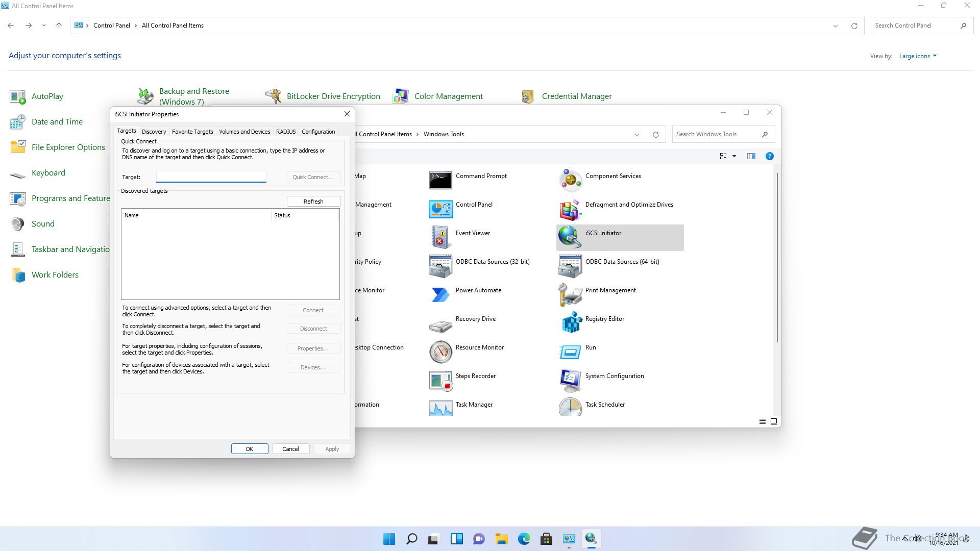Go back in Control Panel navigation

point(11,26)
